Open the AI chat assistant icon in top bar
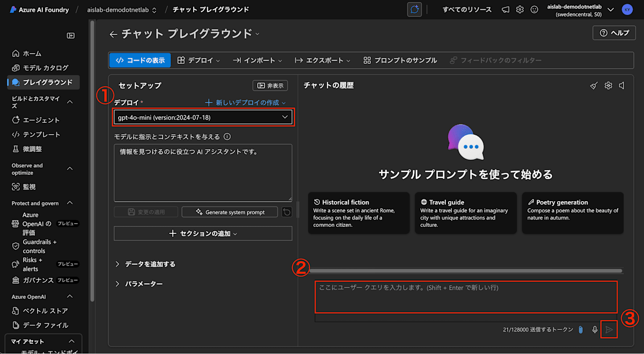 (x=414, y=10)
